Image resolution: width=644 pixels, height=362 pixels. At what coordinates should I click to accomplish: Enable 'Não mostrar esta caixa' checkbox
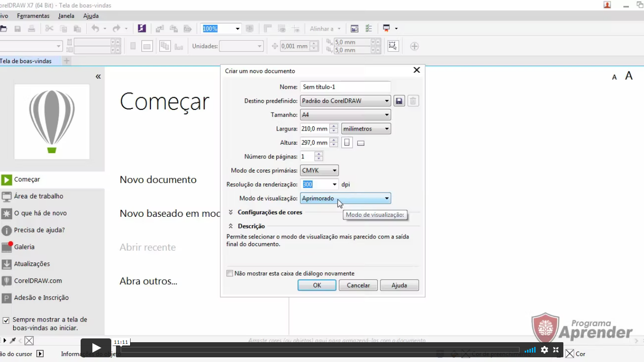click(230, 273)
